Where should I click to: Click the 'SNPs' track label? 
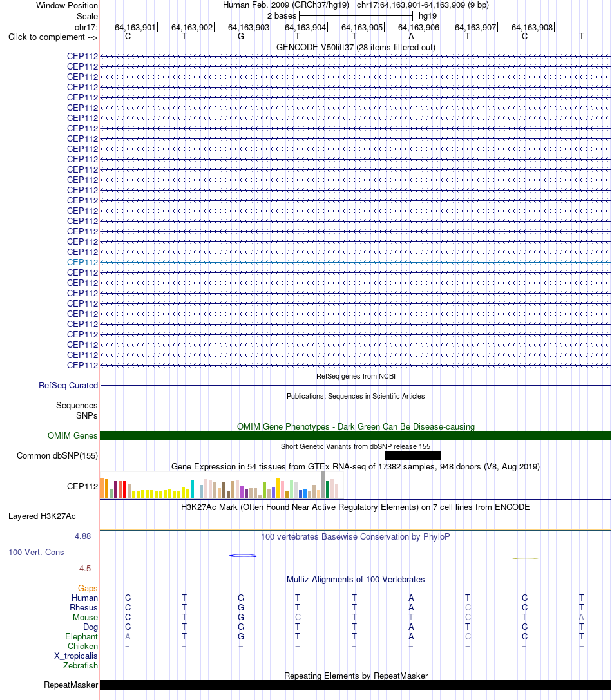[87, 415]
